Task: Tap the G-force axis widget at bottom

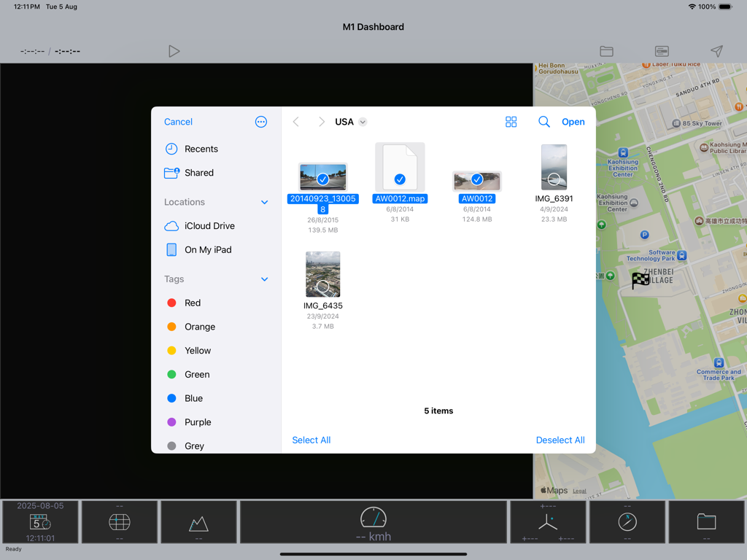Action: (548, 521)
